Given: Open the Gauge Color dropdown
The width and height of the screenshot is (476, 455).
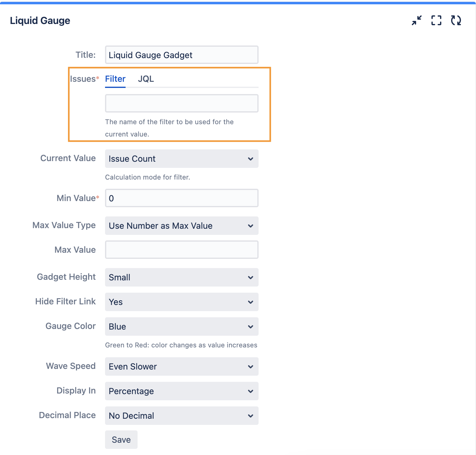Looking at the screenshot, I should pyautogui.click(x=181, y=326).
